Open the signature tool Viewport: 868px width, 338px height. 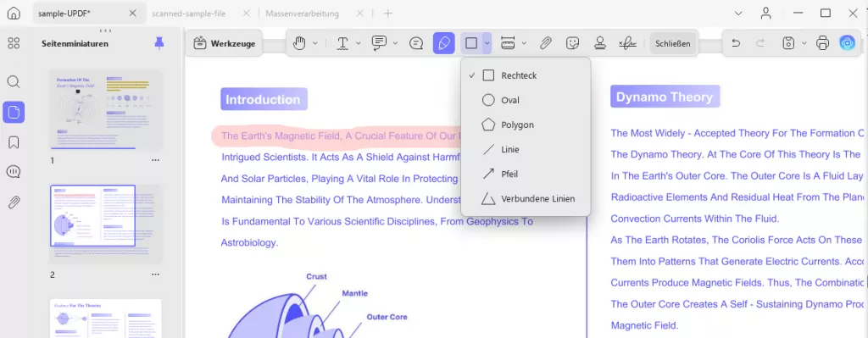(627, 43)
